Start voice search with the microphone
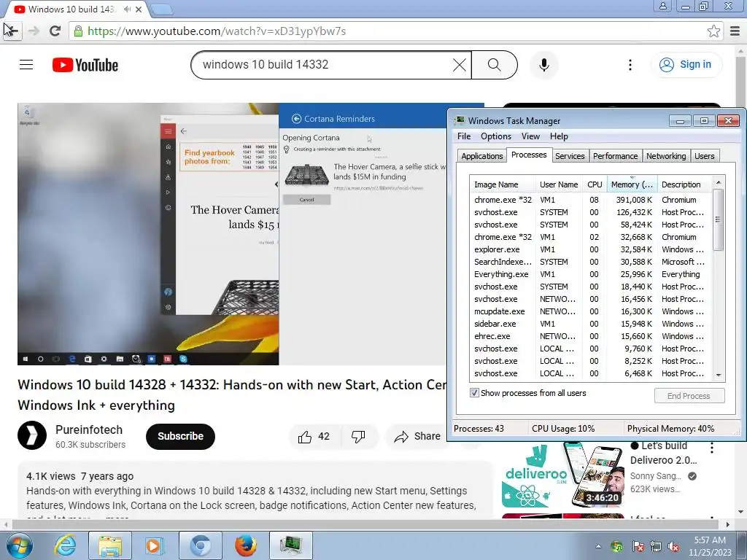Screen dimensions: 747x560 click(x=543, y=65)
